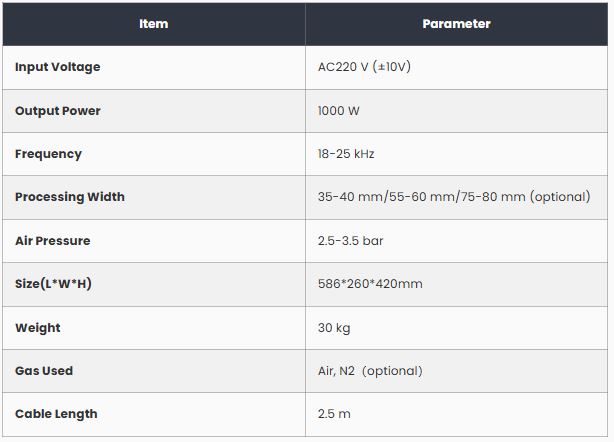Image resolution: width=614 pixels, height=442 pixels.
Task: Click the "2.5-3.5 bar" value
Action: click(350, 241)
